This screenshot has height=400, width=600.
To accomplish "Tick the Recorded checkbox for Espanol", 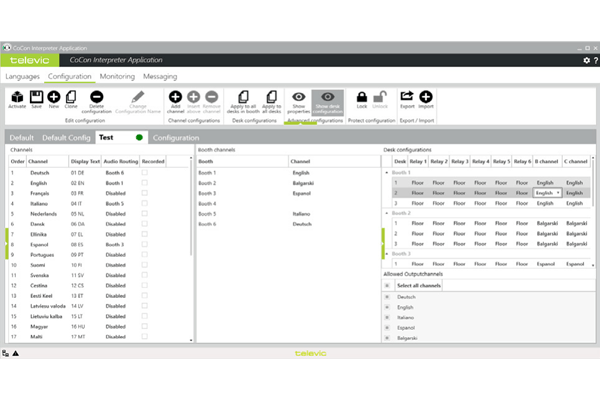I will [144, 244].
